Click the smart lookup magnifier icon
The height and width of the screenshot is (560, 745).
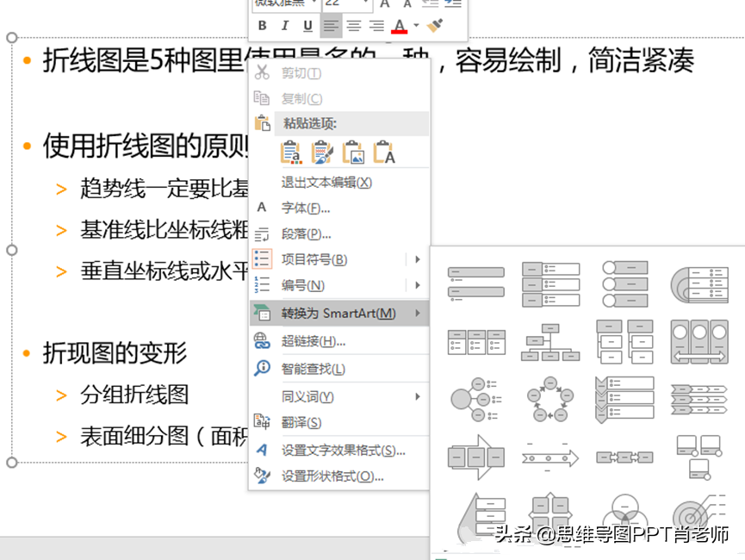tap(262, 369)
